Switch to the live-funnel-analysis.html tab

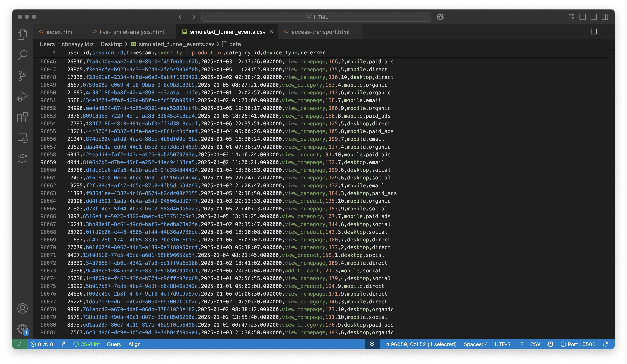[x=131, y=32]
